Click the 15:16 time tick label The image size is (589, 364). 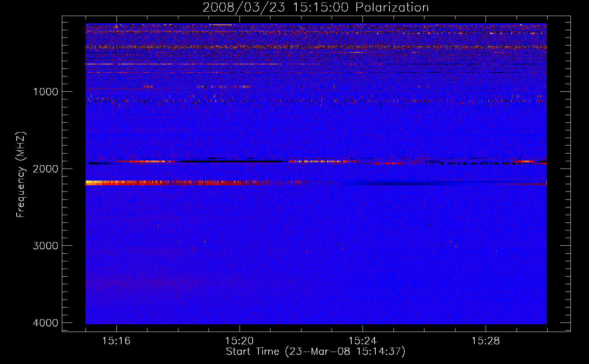116,341
